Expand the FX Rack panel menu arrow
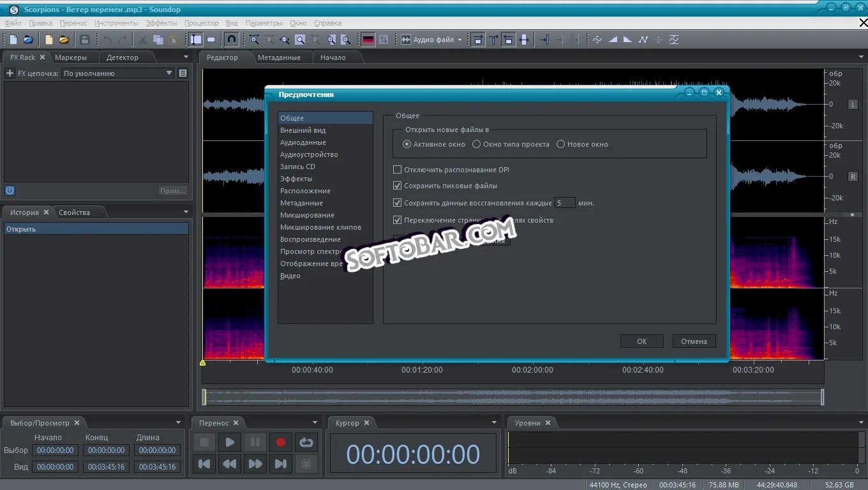868x490 pixels. point(186,57)
